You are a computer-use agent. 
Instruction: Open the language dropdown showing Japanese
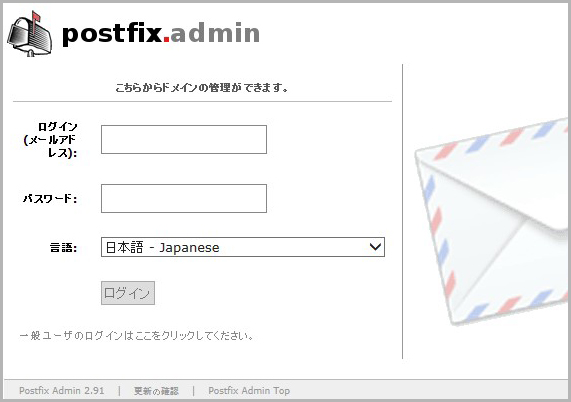tap(243, 247)
